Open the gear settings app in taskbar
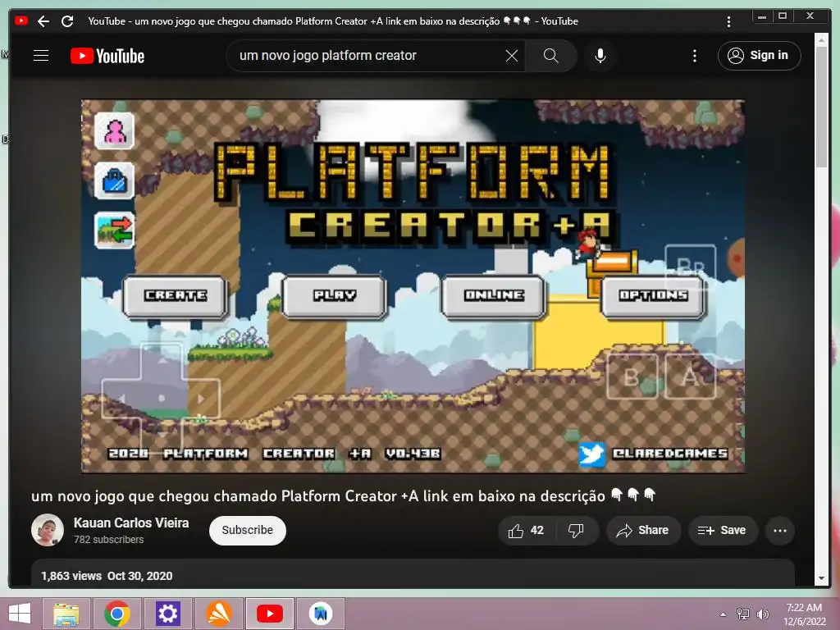This screenshot has width=840, height=630. 167,614
